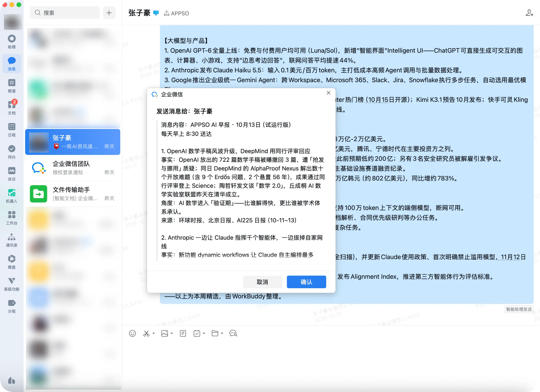
Task: Click the image send icon
Action: point(165,333)
